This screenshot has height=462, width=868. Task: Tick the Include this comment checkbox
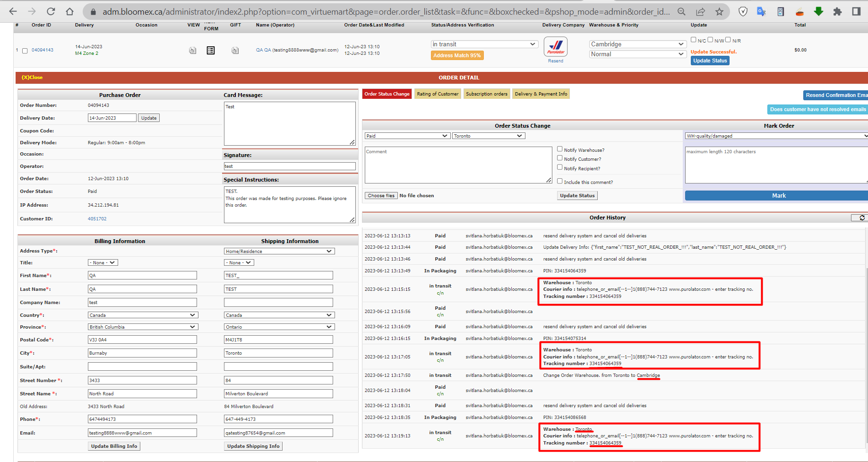click(x=559, y=181)
